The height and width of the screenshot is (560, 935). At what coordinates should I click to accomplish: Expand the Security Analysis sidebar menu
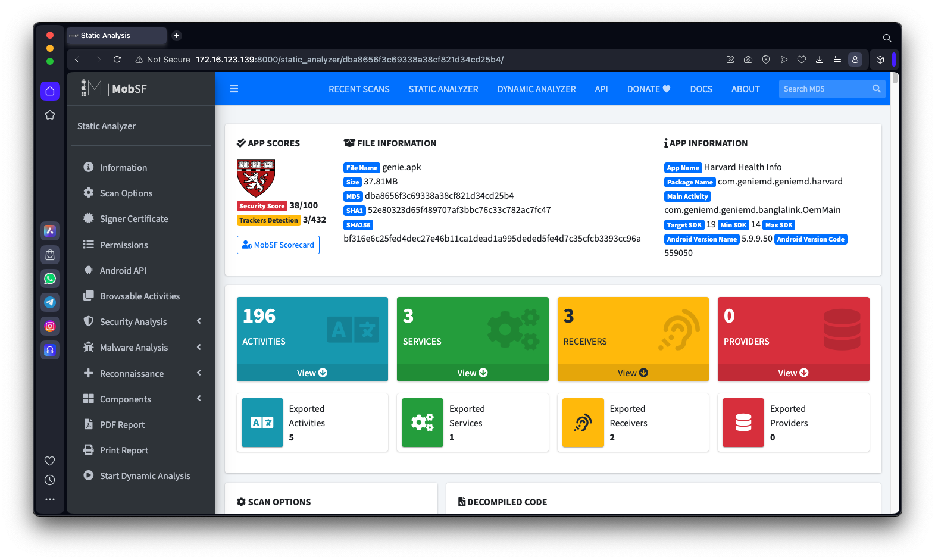(141, 322)
